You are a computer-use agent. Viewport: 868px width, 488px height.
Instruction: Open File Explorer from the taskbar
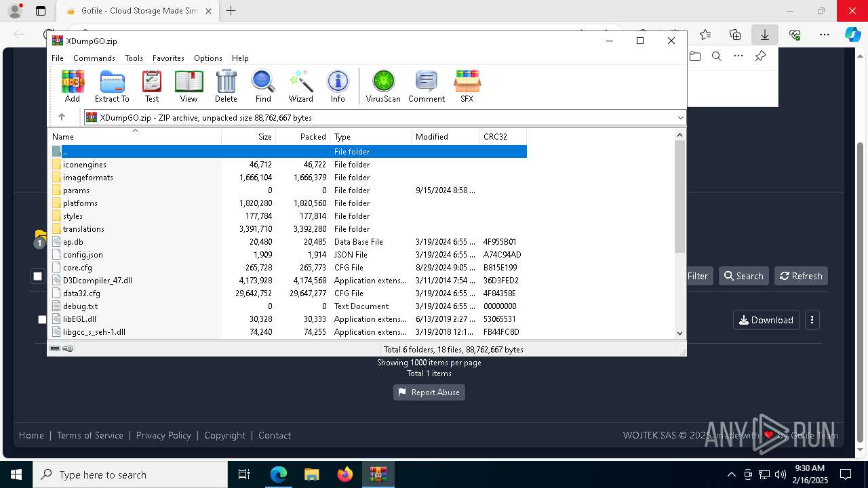pos(312,474)
